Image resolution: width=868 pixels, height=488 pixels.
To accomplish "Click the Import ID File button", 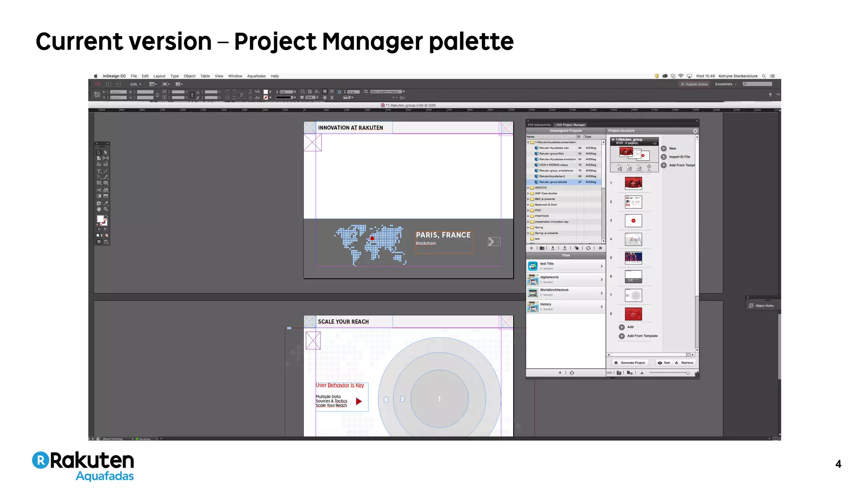I will pos(676,157).
